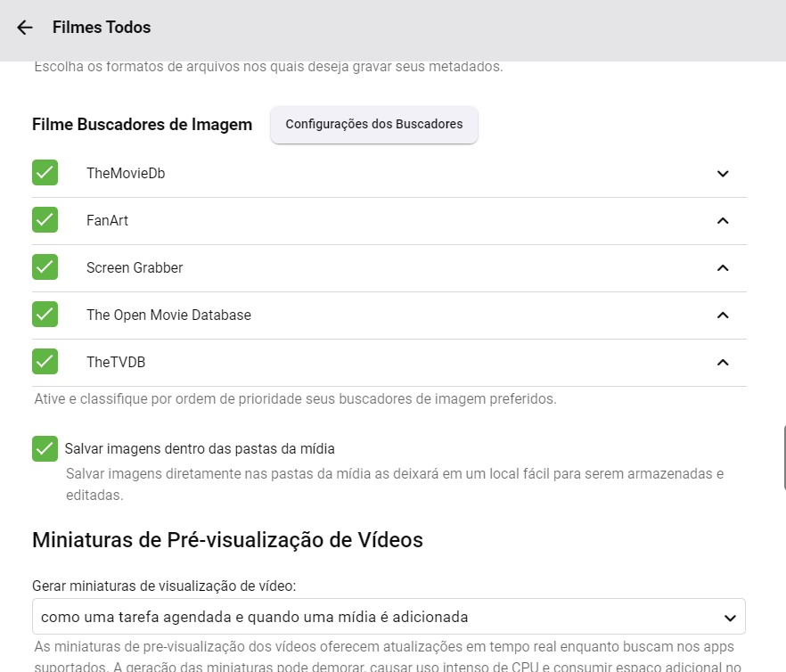Viewport: 786px width, 672px height.
Task: Move Screen Grabber up in priority
Action: 723,268
